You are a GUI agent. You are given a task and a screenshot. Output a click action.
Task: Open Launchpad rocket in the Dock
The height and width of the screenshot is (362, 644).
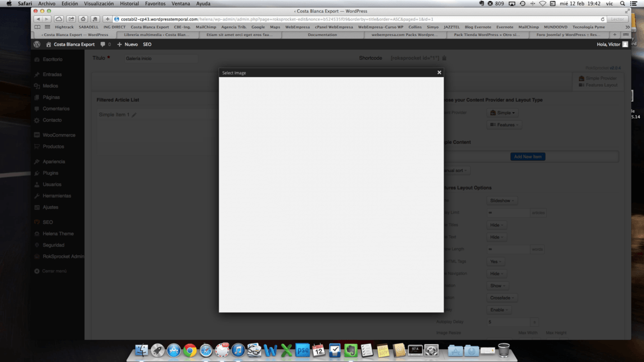(157, 350)
